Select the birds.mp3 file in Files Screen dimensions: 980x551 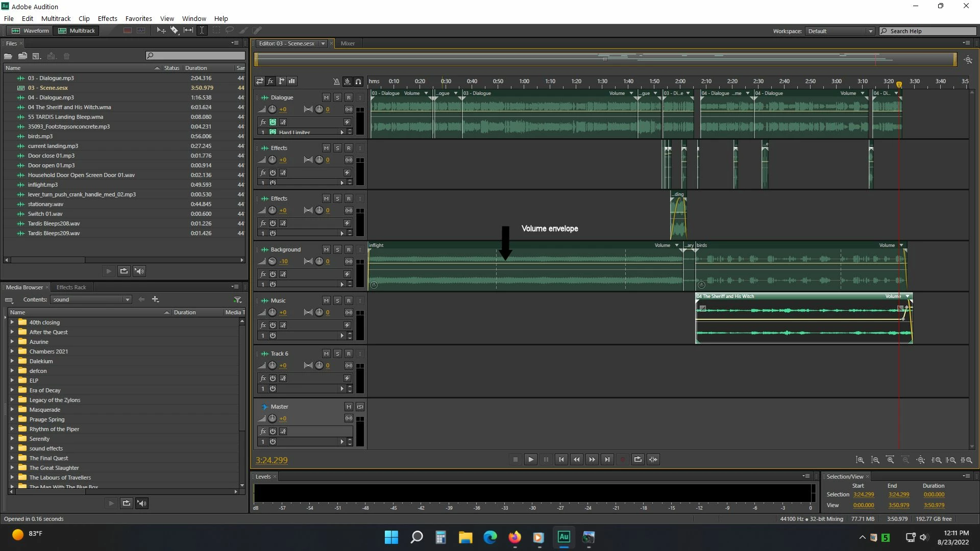pyautogui.click(x=40, y=136)
